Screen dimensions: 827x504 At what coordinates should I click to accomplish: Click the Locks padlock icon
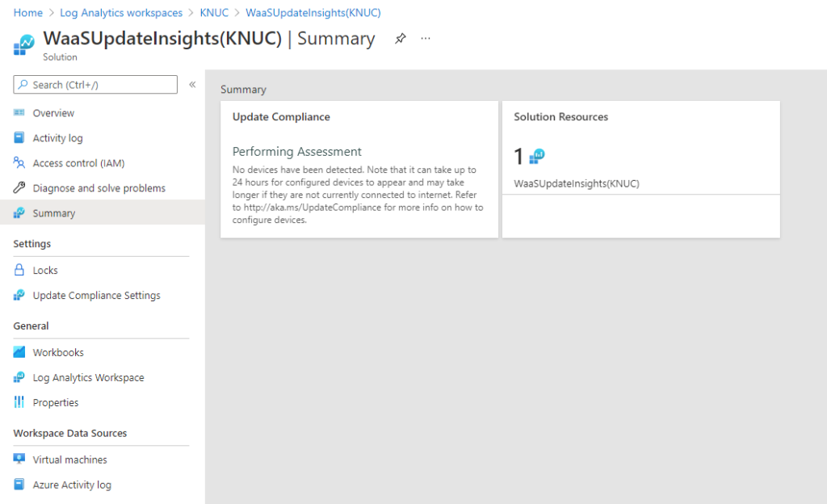(x=19, y=271)
